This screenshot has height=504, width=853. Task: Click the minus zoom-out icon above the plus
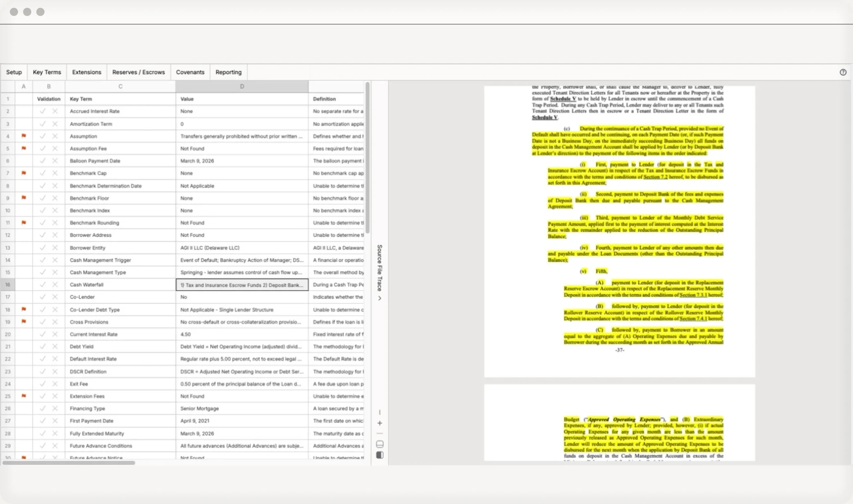[x=380, y=412]
